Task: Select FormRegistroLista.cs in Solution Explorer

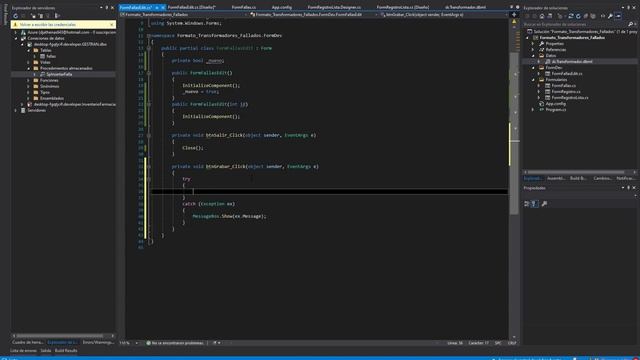Action: pos(570,98)
